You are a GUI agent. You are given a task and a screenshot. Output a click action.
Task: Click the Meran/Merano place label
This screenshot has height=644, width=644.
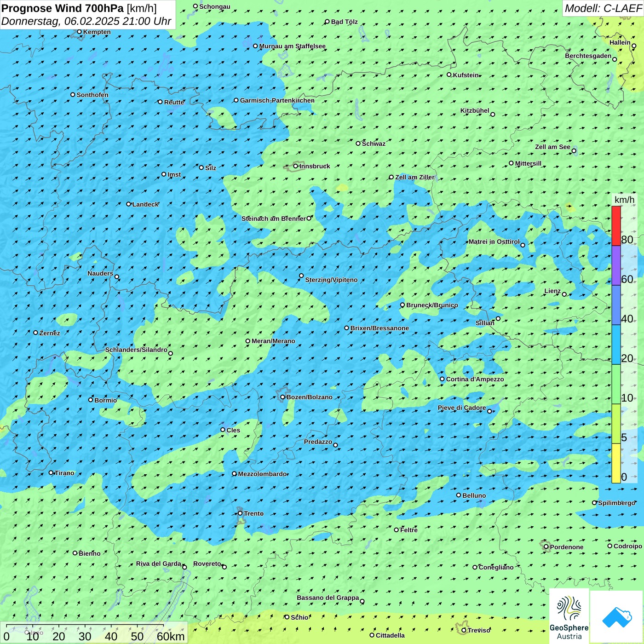point(273,341)
